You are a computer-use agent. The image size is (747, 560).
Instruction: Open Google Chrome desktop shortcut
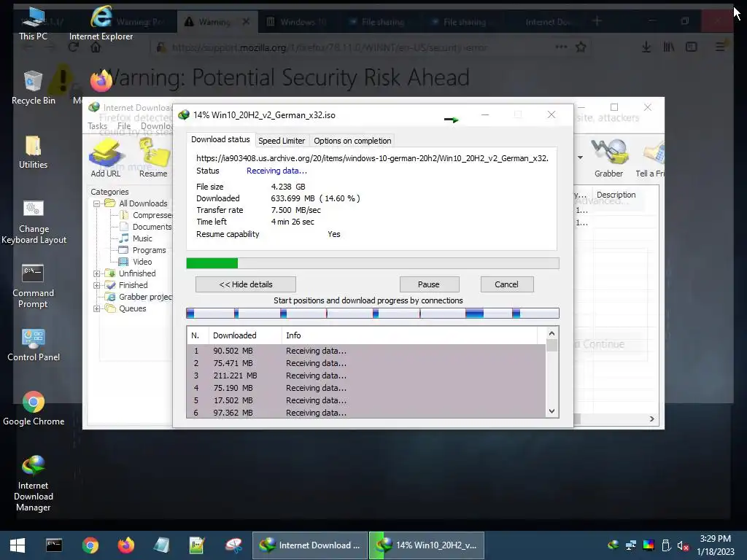coord(34,408)
